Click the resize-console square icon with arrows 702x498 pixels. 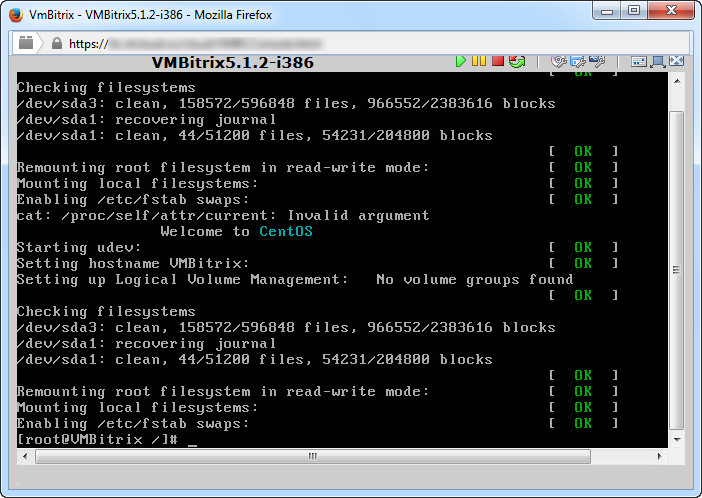pyautogui.click(x=658, y=62)
